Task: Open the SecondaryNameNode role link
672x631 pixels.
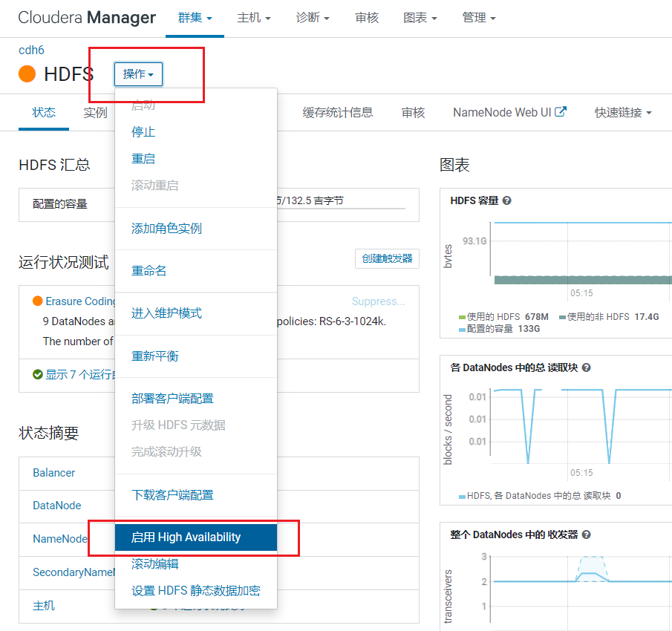Action: 74,572
